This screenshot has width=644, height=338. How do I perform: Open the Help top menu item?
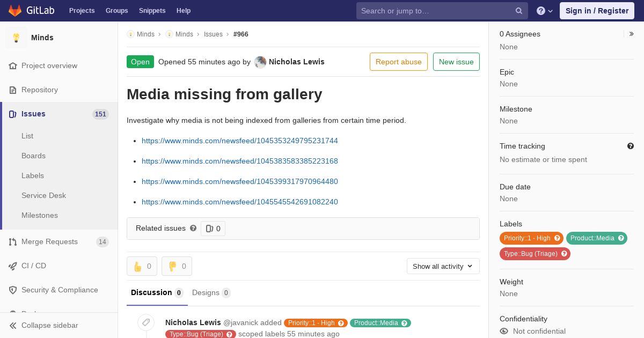[184, 11]
